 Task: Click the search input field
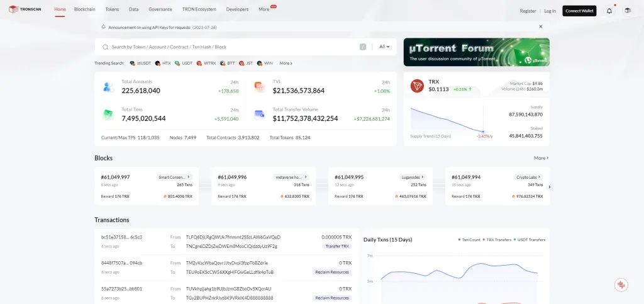click(x=233, y=47)
